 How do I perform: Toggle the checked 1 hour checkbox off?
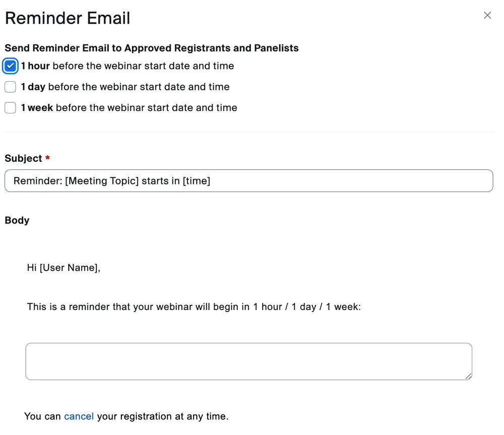[x=10, y=66]
